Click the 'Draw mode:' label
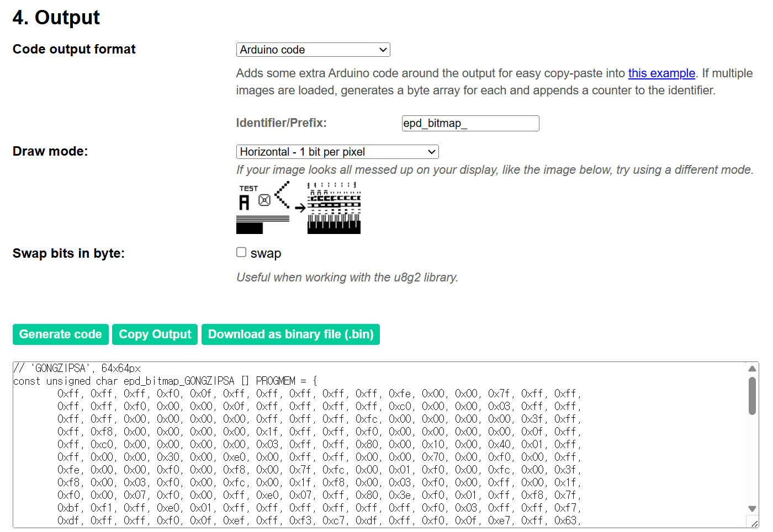773x532 pixels. 50,151
